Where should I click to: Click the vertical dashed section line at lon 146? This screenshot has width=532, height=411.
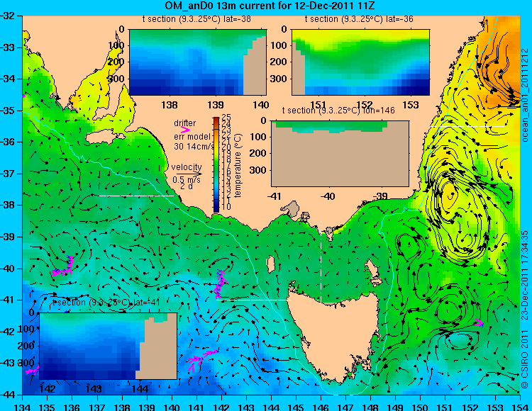(321, 261)
